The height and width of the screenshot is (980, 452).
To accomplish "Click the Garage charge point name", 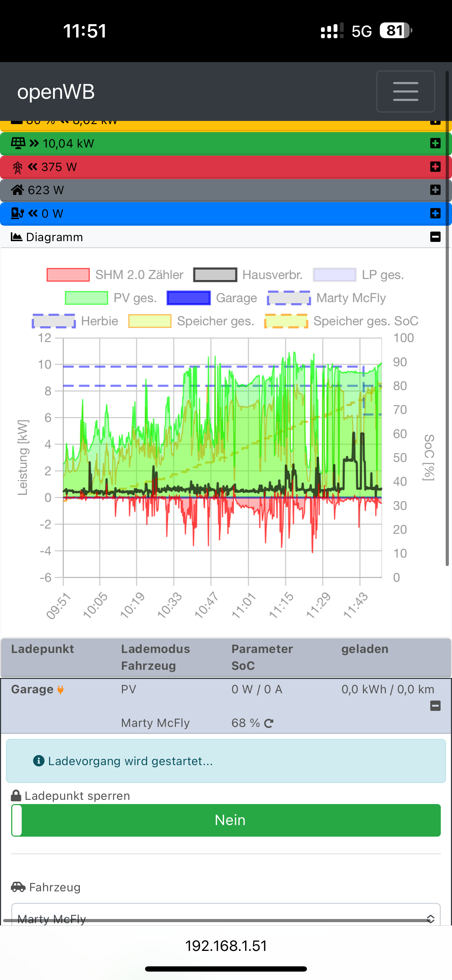I will coord(32,689).
